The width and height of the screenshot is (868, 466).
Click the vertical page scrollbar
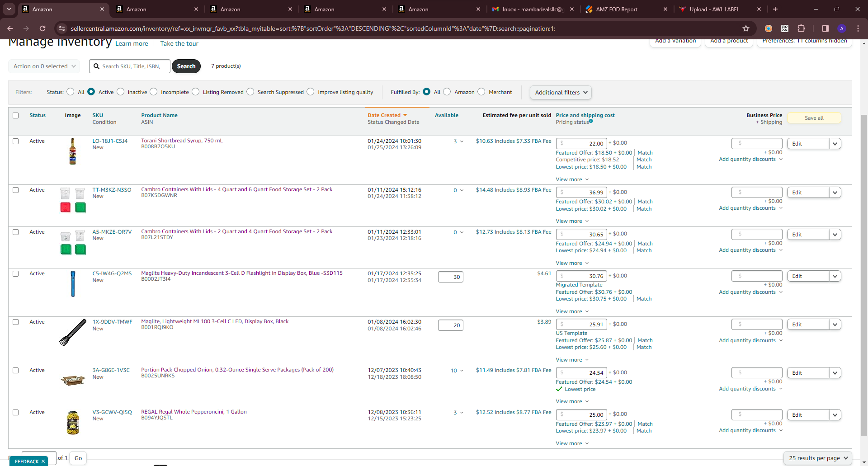click(864, 276)
